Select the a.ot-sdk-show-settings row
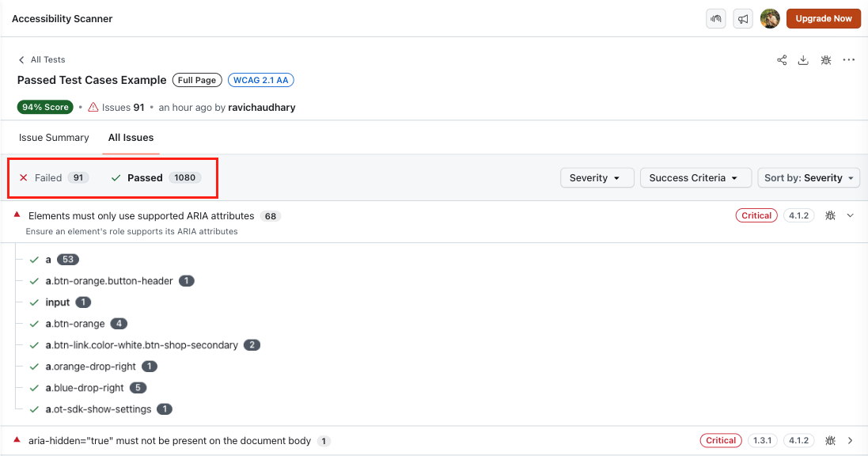 [x=100, y=409]
